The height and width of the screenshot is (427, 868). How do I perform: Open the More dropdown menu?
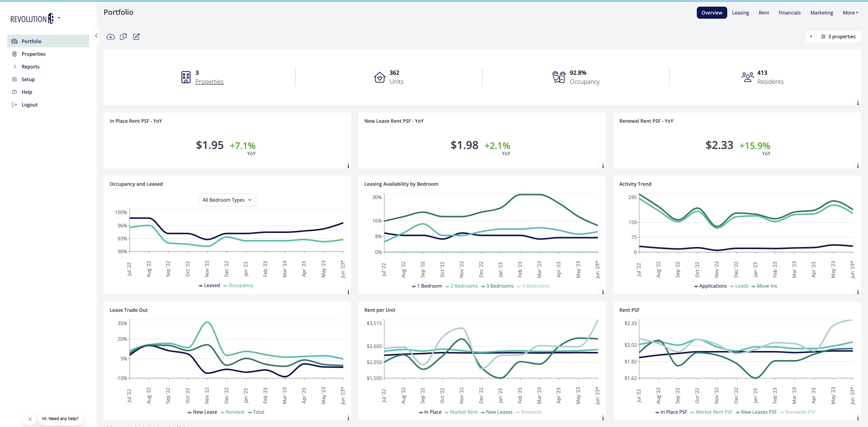pyautogui.click(x=850, y=13)
